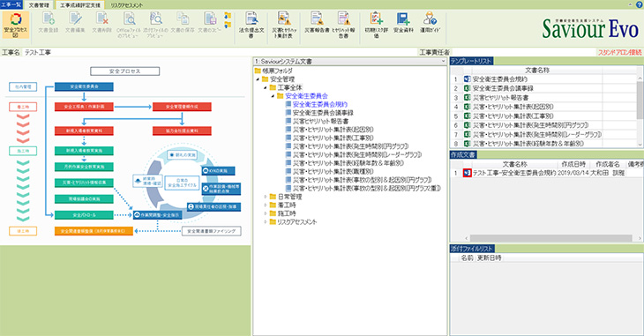The height and width of the screenshot is (336, 644).
Task: Click the upper small folder-arrow icon in toolbar
Action: pyautogui.click(x=228, y=16)
